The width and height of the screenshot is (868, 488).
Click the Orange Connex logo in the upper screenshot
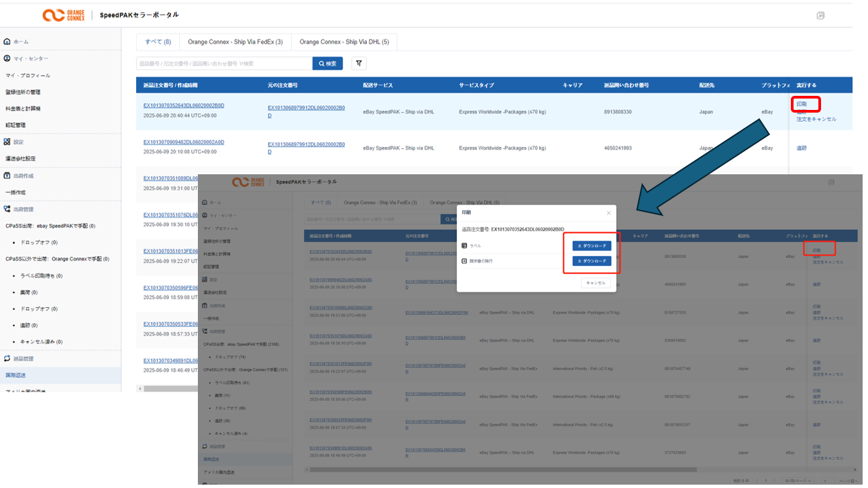click(x=65, y=15)
